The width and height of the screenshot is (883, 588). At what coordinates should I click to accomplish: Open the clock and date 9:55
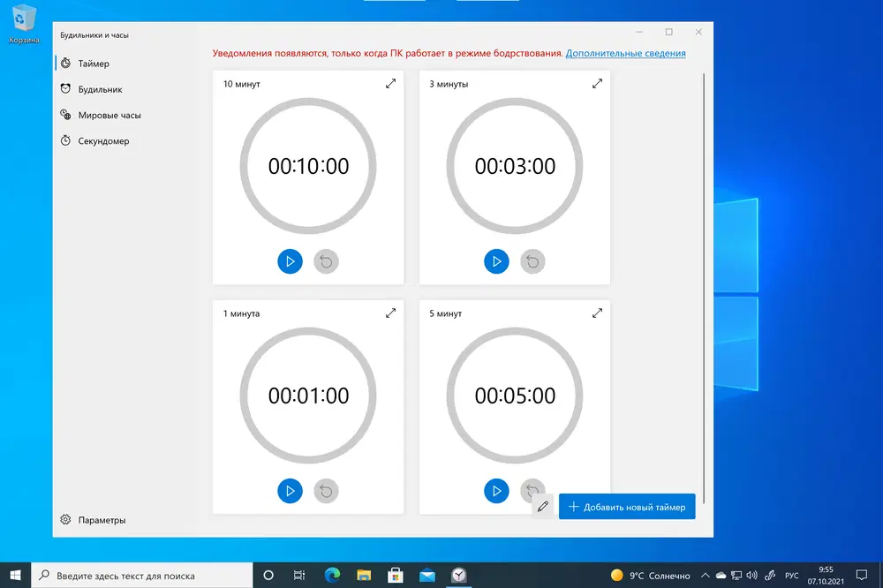826,575
